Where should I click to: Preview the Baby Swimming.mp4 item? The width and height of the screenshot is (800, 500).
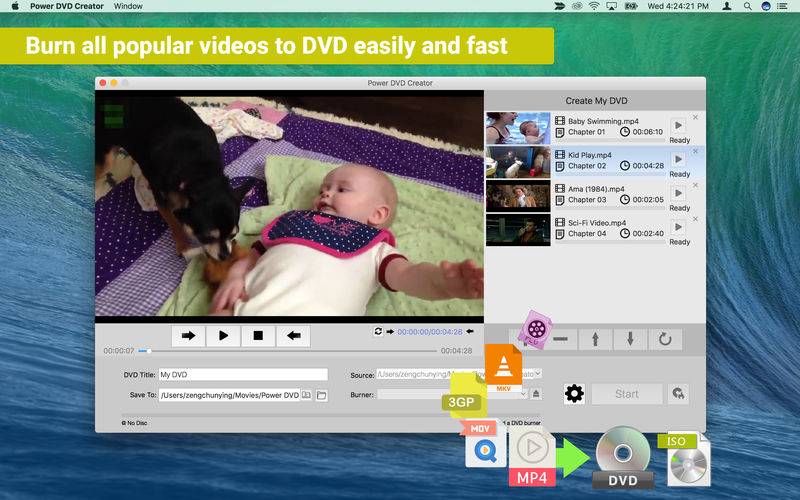[x=678, y=125]
